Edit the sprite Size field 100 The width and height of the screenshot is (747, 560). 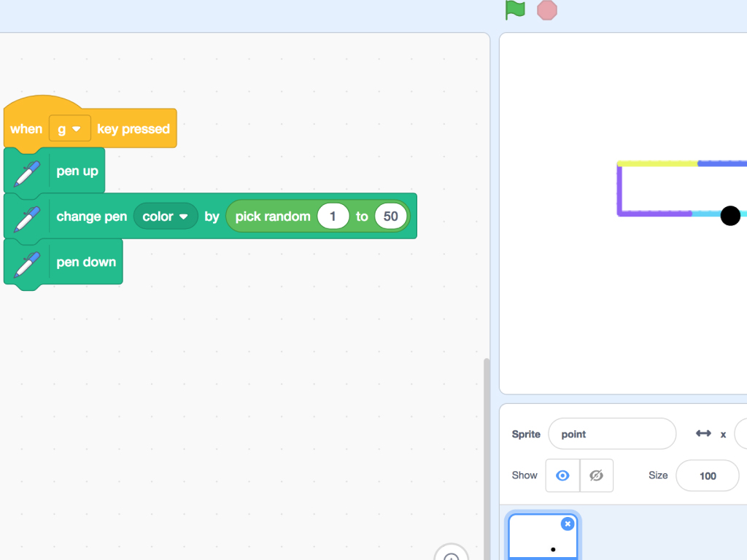click(x=708, y=475)
